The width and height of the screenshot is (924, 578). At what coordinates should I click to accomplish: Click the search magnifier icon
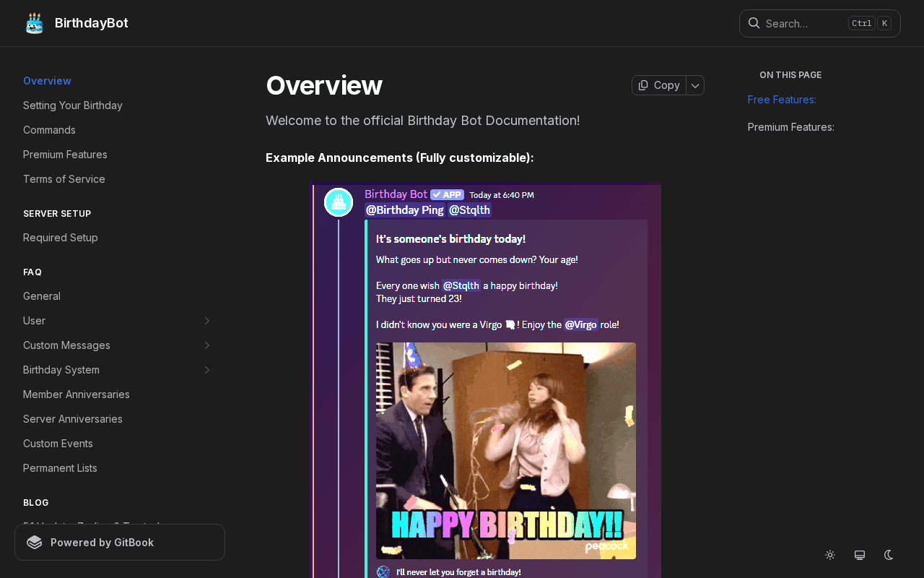click(x=754, y=23)
